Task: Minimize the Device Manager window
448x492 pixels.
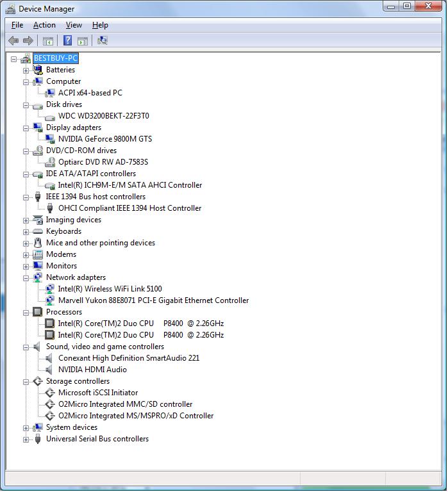Action: [x=390, y=6]
